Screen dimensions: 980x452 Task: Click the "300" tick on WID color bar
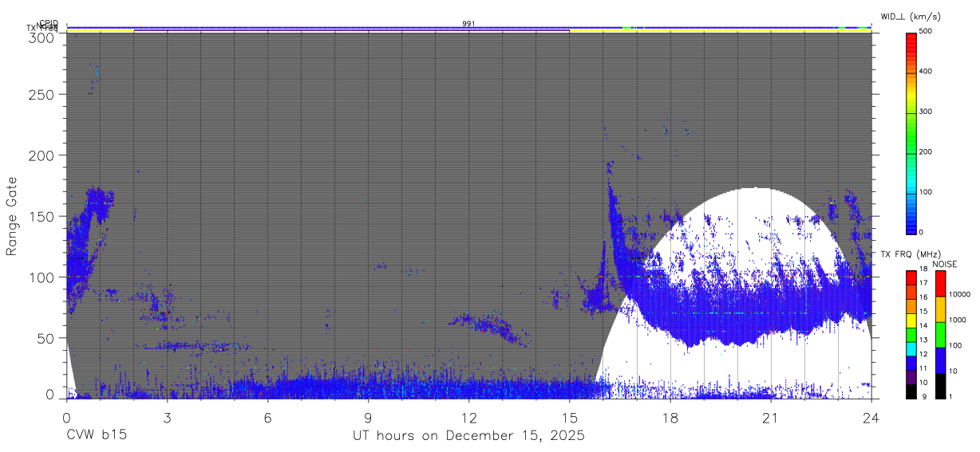pyautogui.click(x=926, y=112)
